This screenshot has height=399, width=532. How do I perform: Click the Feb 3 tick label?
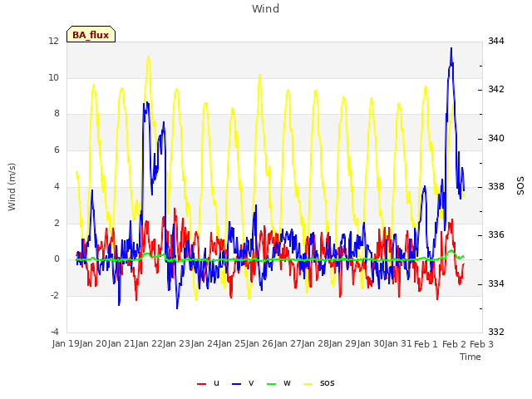(482, 344)
